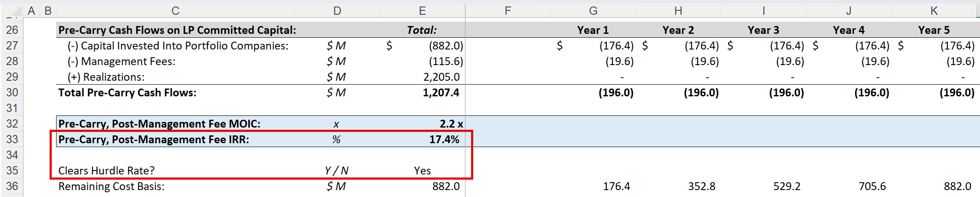
Task: Select column A header
Action: click(31, 11)
